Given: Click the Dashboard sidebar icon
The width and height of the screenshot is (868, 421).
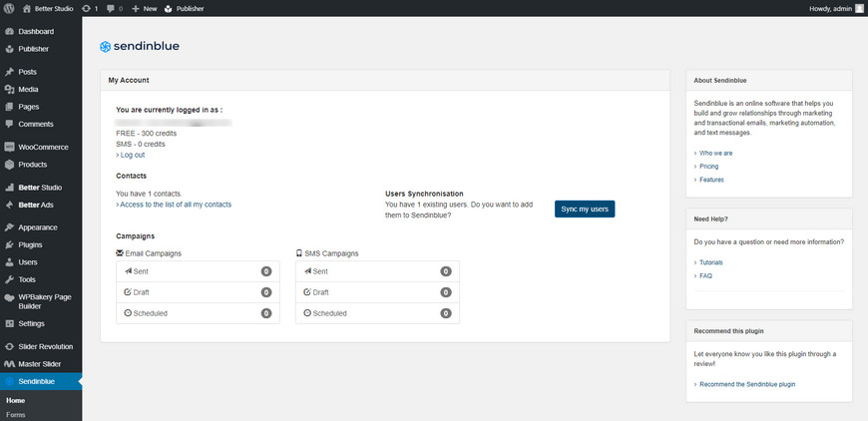Looking at the screenshot, I should click(9, 32).
